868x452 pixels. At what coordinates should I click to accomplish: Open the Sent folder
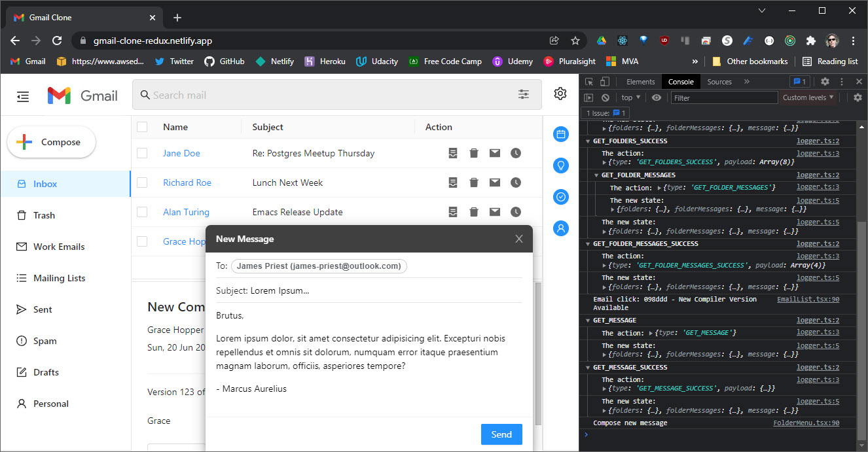click(65, 309)
